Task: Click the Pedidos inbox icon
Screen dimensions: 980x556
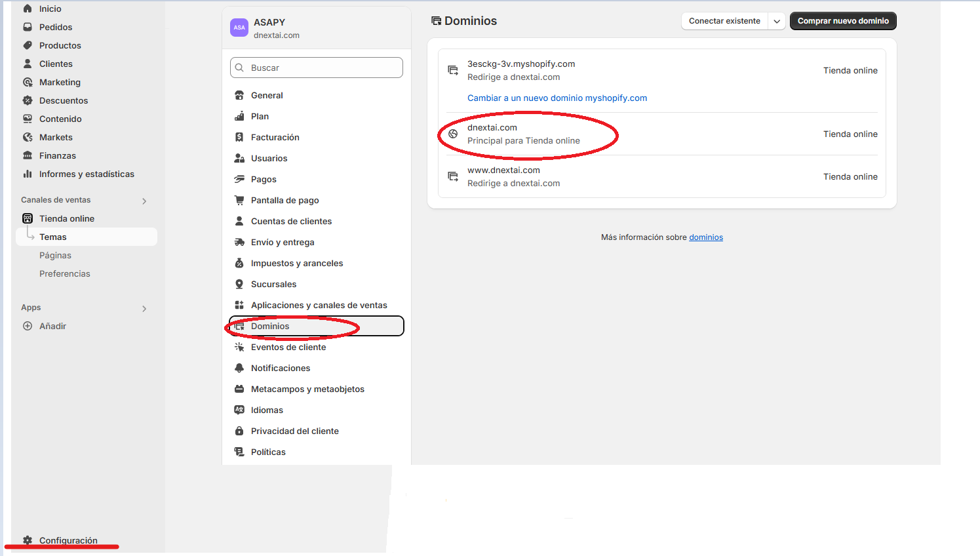Action: point(28,27)
